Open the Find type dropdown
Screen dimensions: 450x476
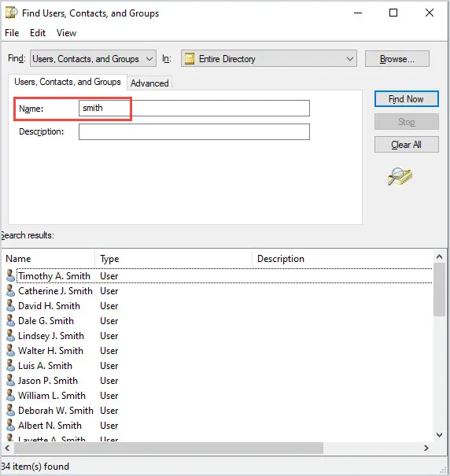tap(93, 58)
